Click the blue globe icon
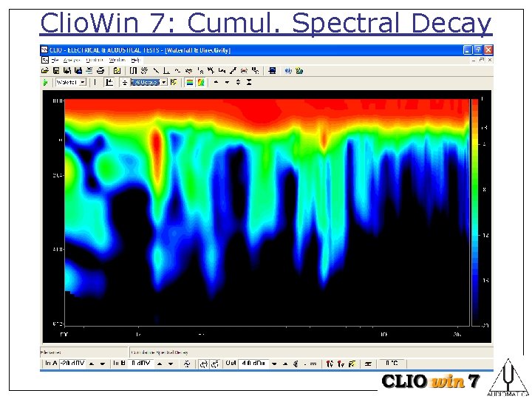Viewport: 532px width, 399px height. click(288, 71)
